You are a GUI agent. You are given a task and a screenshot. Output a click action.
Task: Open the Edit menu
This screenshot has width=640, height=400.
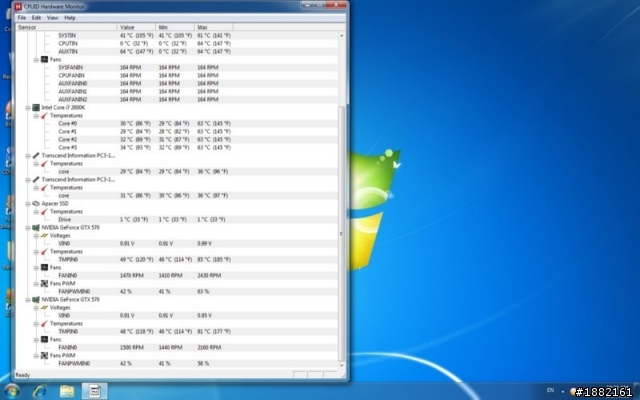(x=36, y=18)
